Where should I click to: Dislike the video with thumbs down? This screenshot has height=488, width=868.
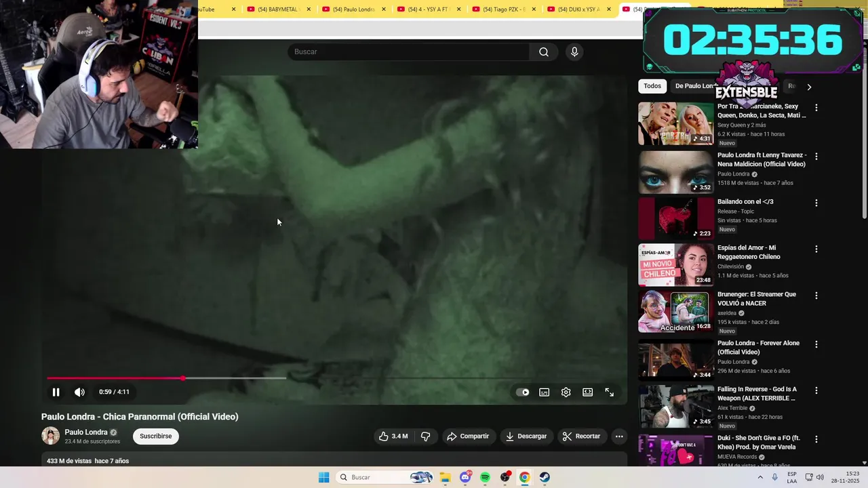click(425, 436)
